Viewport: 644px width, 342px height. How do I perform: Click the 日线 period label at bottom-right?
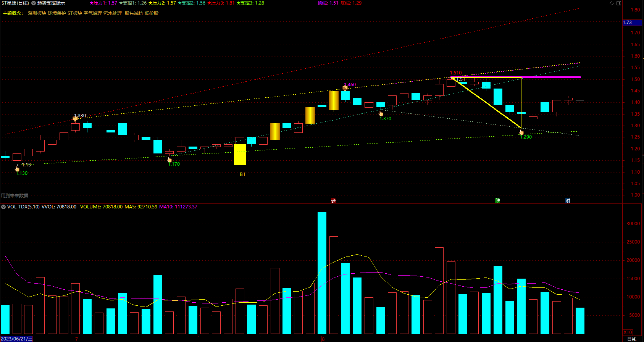coord(632,339)
